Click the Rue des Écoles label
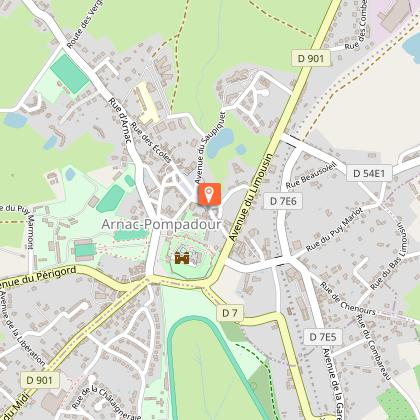Screen dimensions: 420x420 [x=151, y=142]
